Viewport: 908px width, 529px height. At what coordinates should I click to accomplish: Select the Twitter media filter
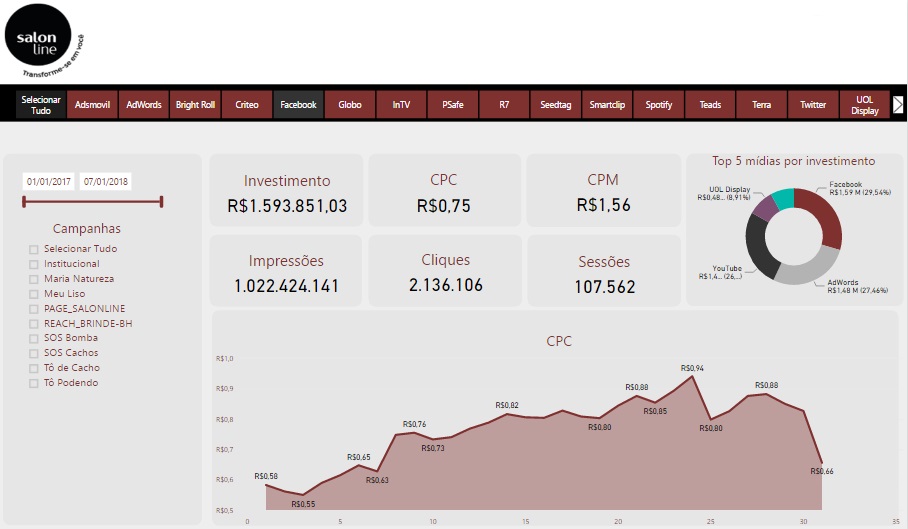(813, 105)
